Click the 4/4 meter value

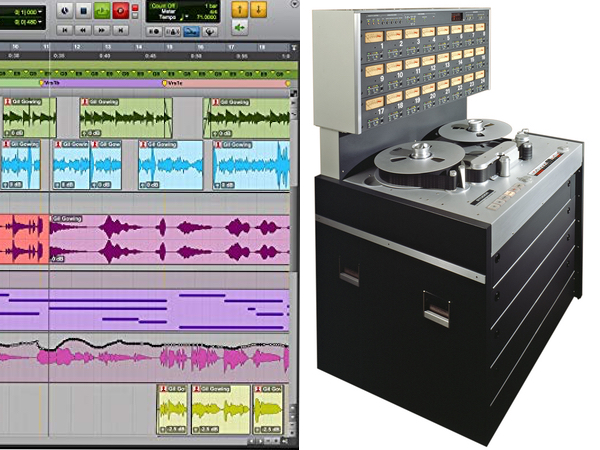point(212,12)
